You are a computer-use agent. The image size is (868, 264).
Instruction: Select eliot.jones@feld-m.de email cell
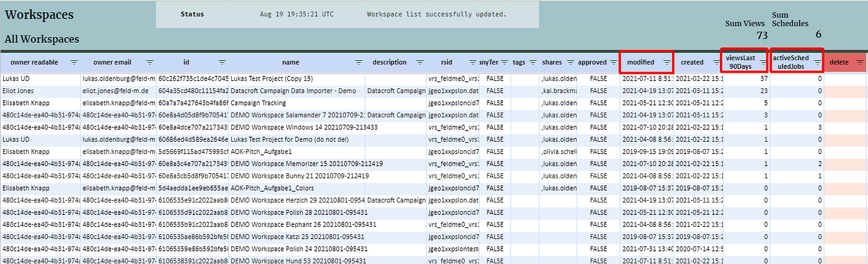click(118, 91)
